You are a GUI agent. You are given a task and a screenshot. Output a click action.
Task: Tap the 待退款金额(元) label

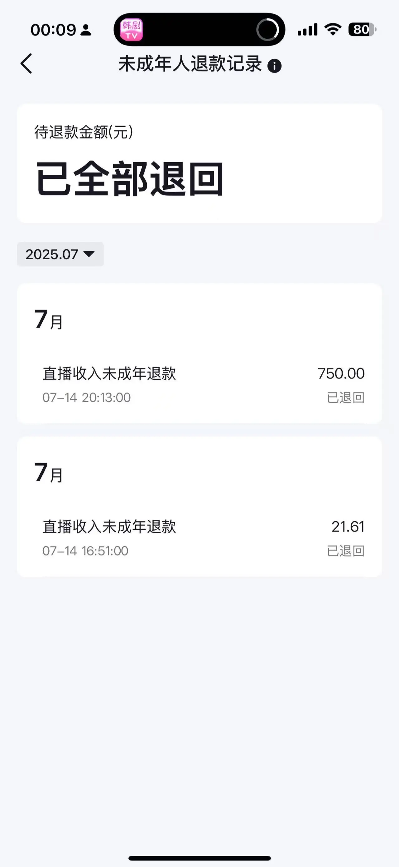point(84,132)
